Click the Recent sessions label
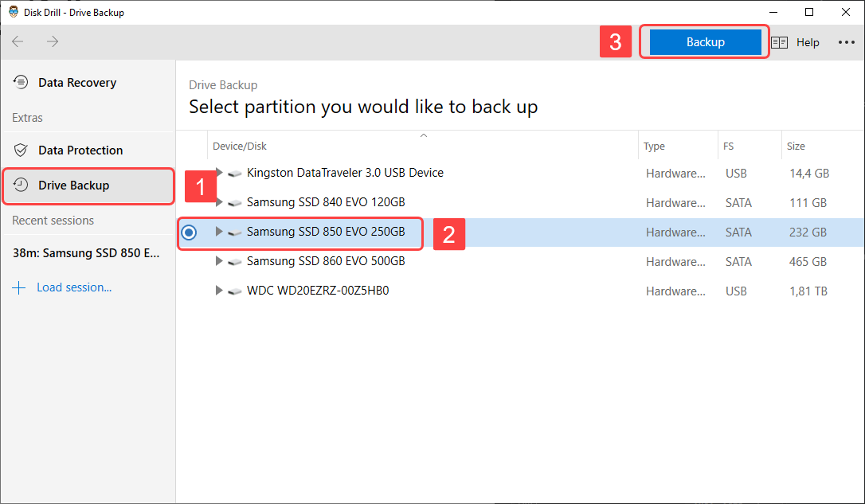The height and width of the screenshot is (504, 865). 53,220
